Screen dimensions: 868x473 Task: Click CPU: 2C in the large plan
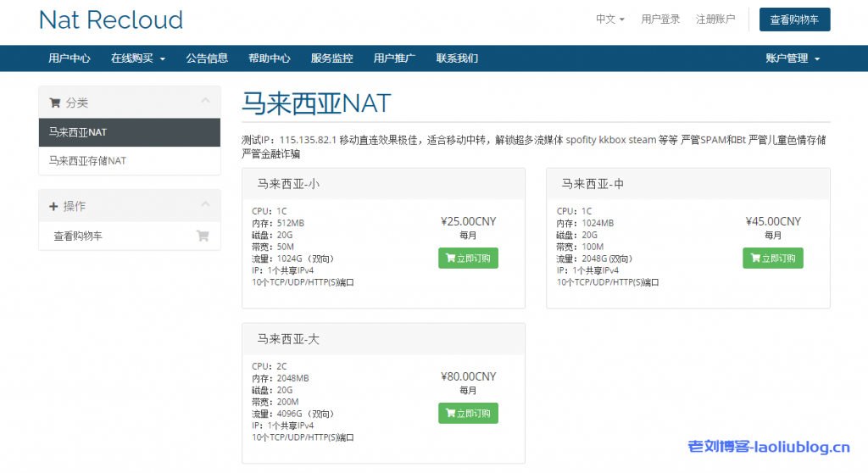pos(270,366)
